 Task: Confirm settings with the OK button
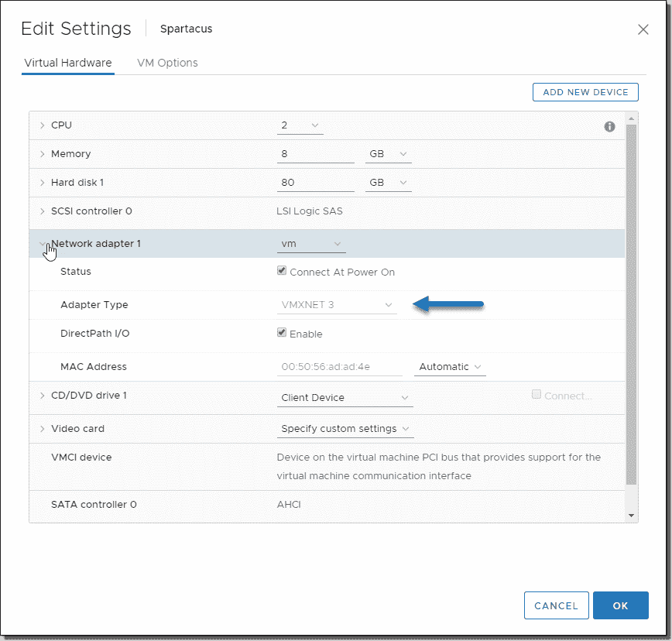coord(620,605)
